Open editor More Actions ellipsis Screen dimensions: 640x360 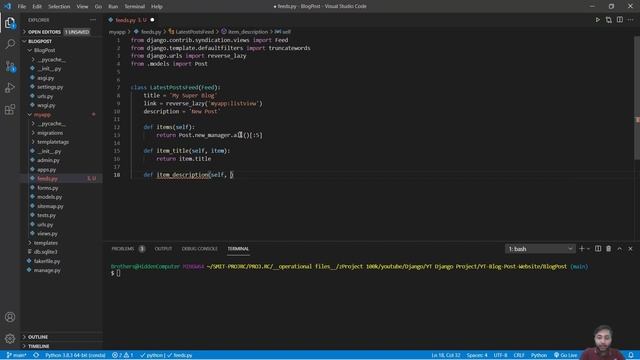pyautogui.click(x=631, y=20)
